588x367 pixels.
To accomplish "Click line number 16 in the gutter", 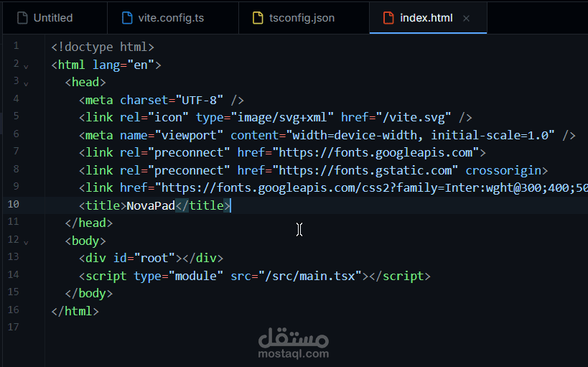I will (x=13, y=310).
